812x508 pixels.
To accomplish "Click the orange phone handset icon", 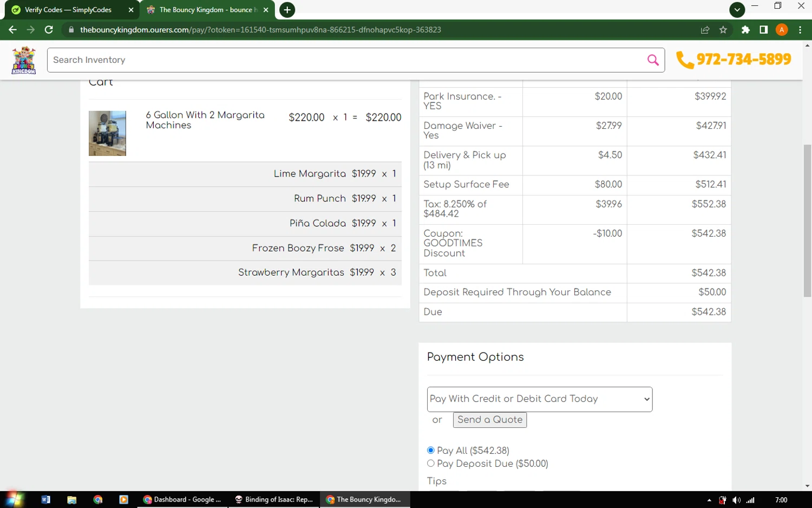I will (x=685, y=60).
